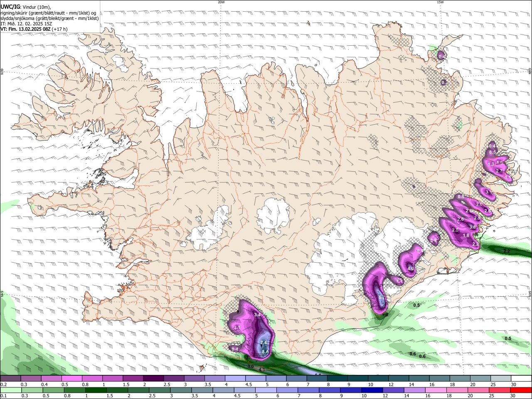
Task: Select the valid time 'VT: Fim. 13.02.2025 08Z (+17 h)'
Action: 34,29
